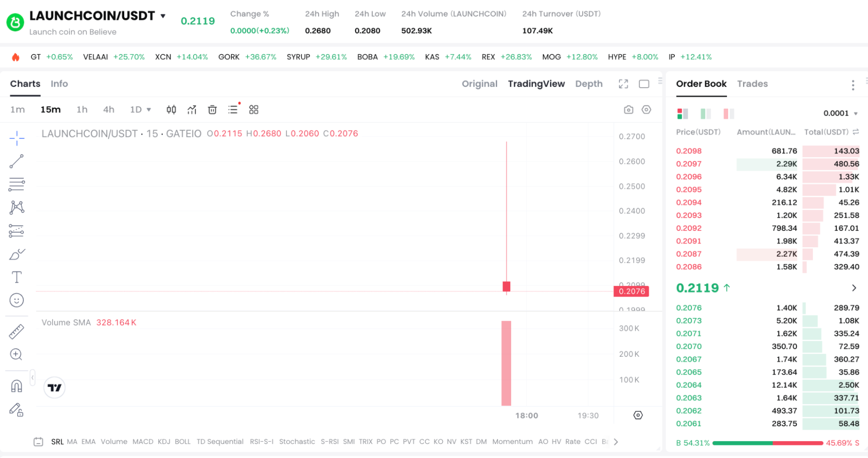The width and height of the screenshot is (868, 458).
Task: Open HYPE +8.00% ticker link
Action: (633, 57)
